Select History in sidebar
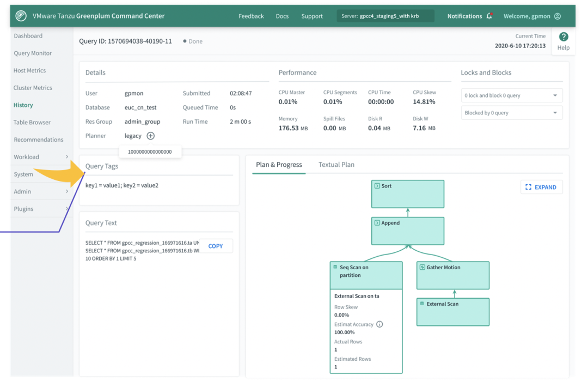This screenshot has height=387, width=588. 23,105
